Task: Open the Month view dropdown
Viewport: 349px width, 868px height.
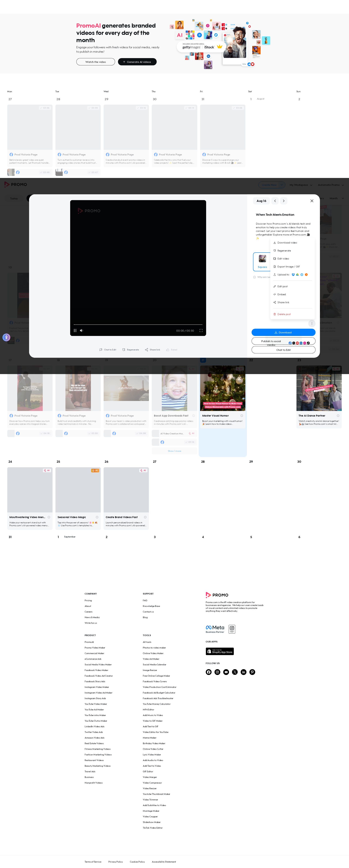Action: coord(336,198)
